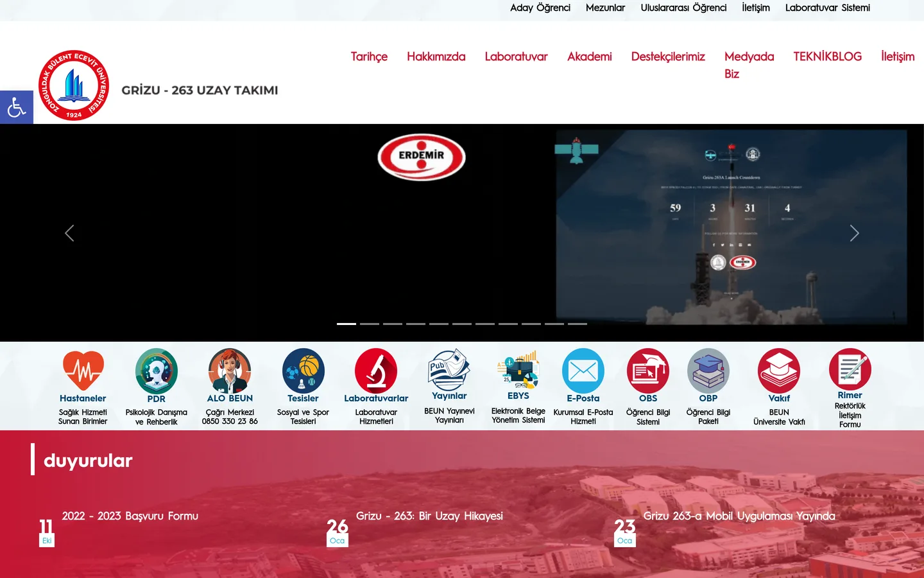Jump to the sixth carousel indicator
This screenshot has height=578, width=924.
coord(462,324)
